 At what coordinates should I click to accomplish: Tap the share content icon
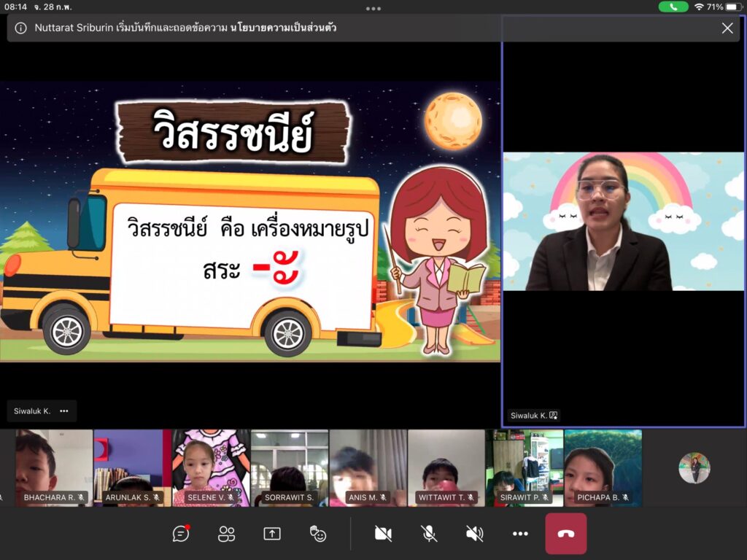point(272,534)
